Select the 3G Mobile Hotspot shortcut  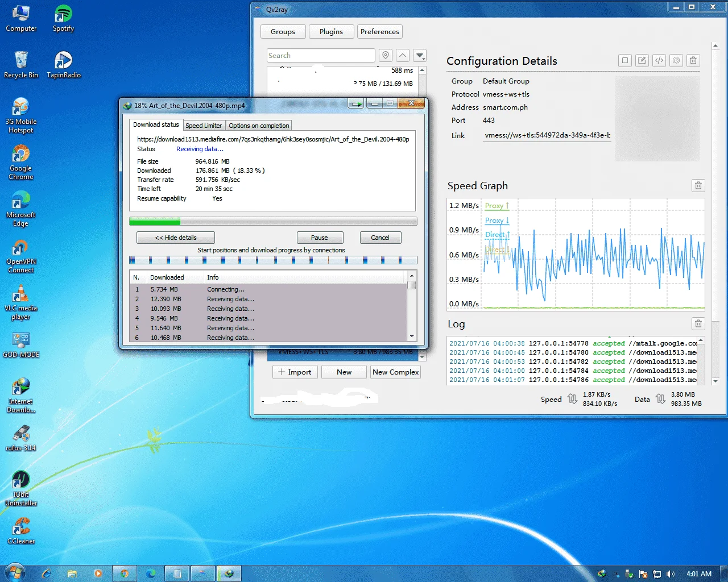(21, 116)
